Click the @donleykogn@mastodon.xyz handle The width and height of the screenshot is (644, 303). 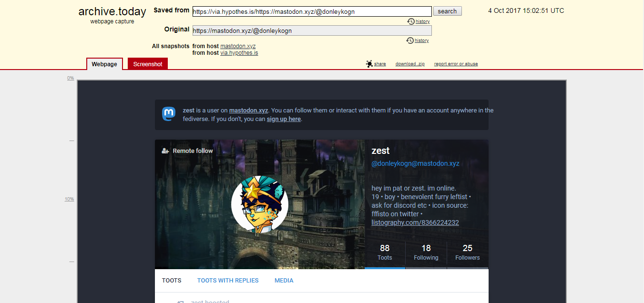[x=415, y=163]
